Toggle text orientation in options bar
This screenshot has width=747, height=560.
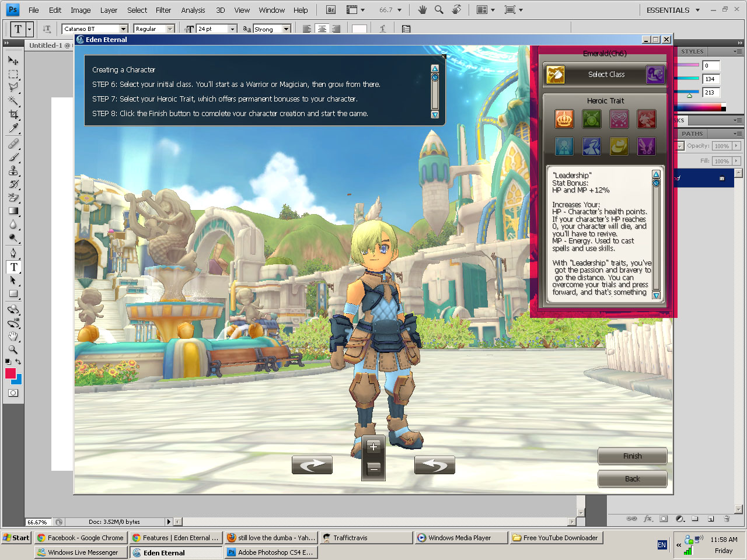(47, 29)
